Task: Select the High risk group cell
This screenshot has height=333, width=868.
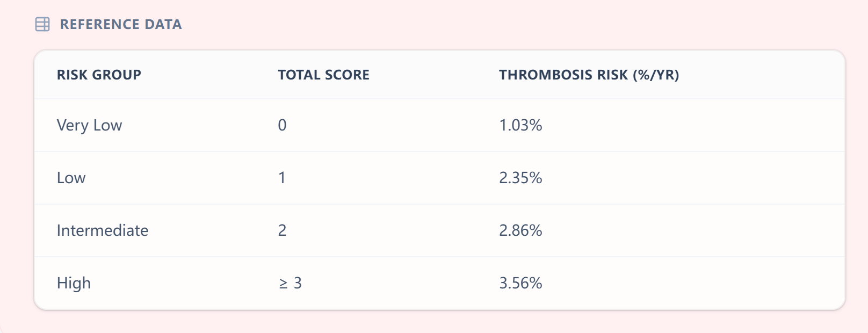Action: [x=74, y=283]
